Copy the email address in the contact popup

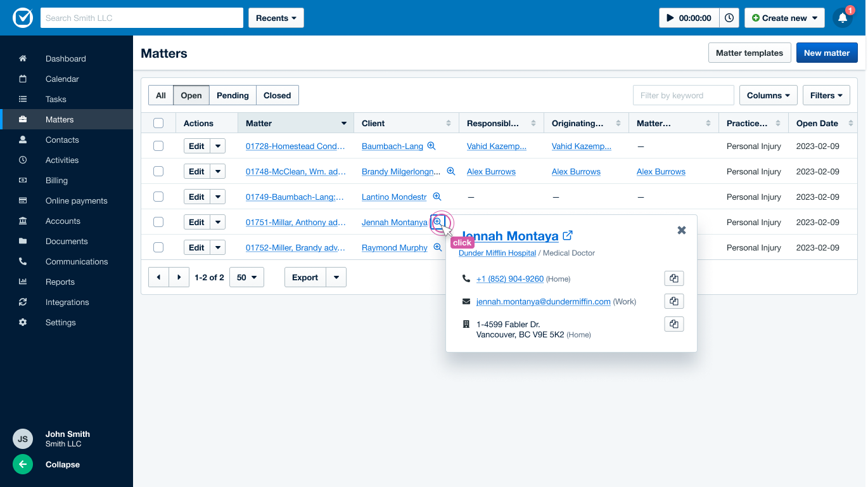(673, 302)
